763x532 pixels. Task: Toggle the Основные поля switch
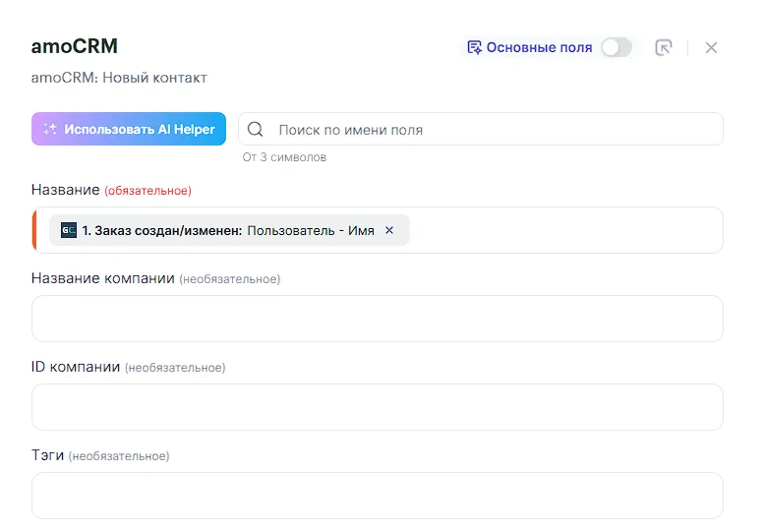[x=616, y=47]
